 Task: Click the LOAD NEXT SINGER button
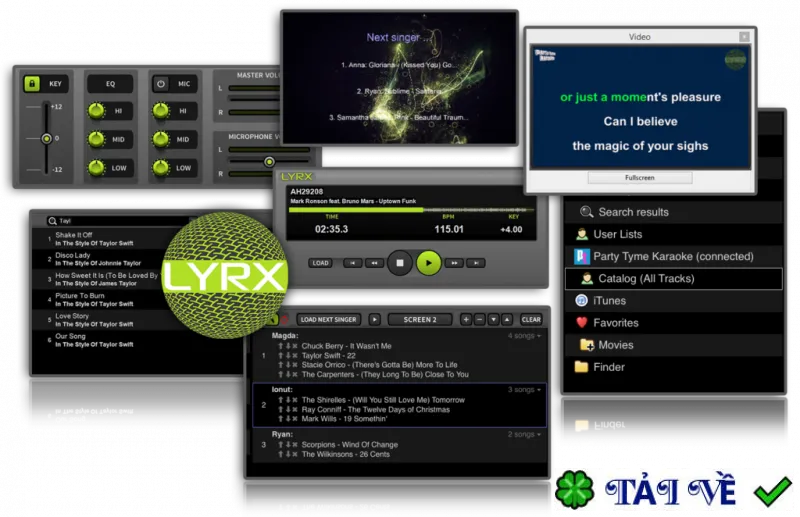pos(329,319)
